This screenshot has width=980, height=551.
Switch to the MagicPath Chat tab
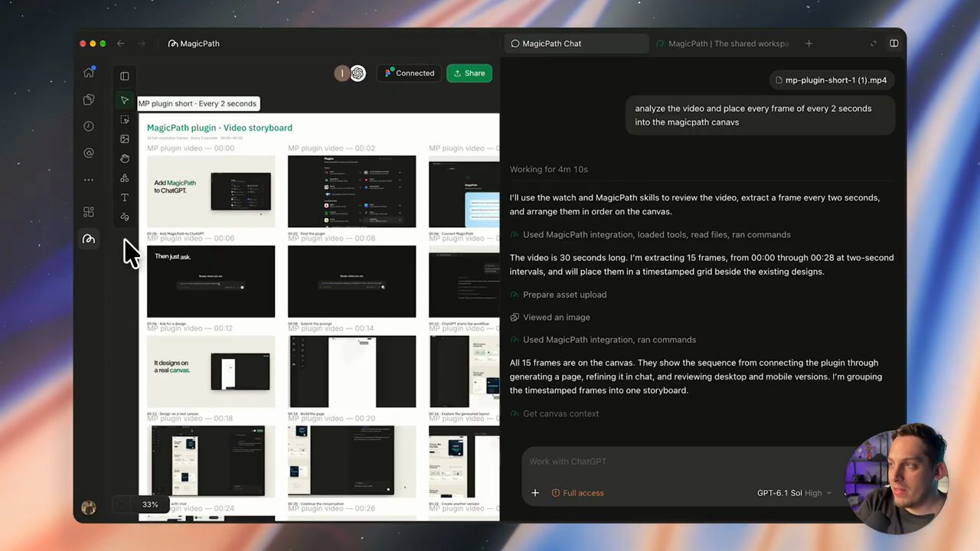click(x=577, y=44)
